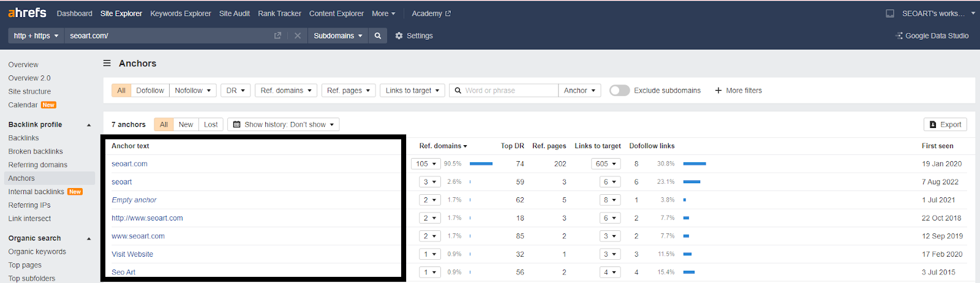Select the Dofollow filter option
Image resolution: width=980 pixels, height=283 pixels.
click(x=150, y=91)
